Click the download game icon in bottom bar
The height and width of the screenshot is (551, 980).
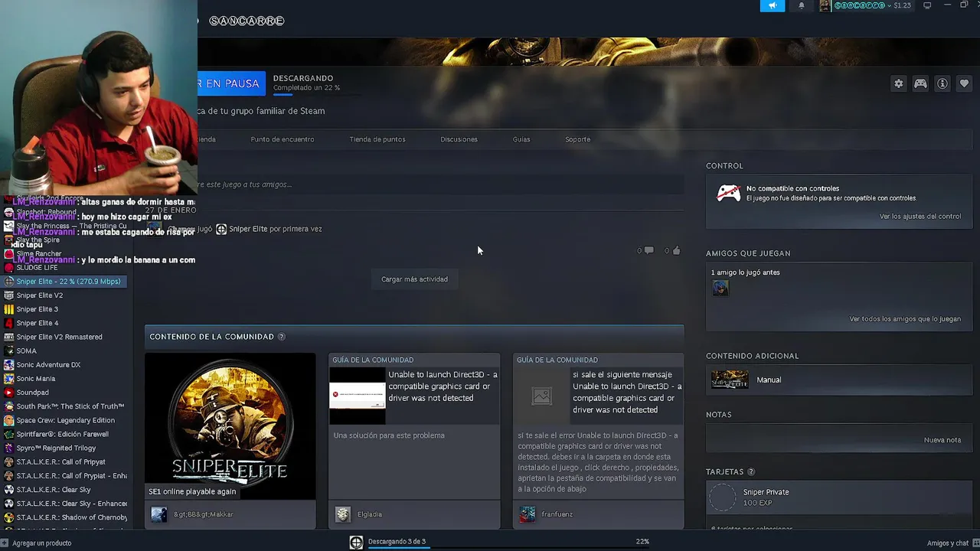[x=356, y=543]
